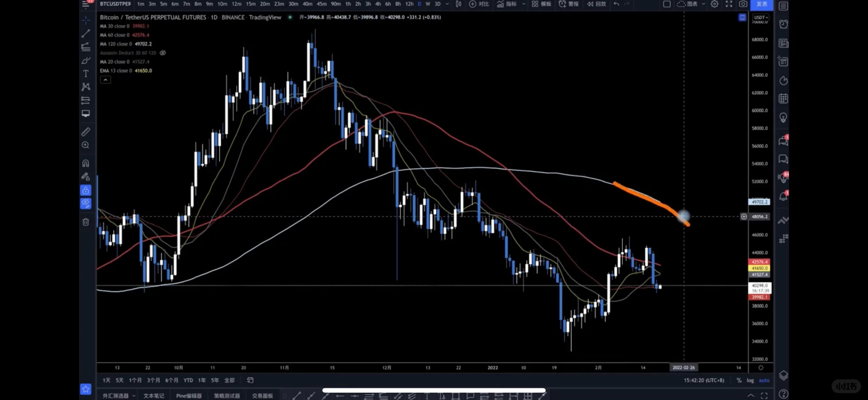Open the 图表 layout dropdown arrow
The width and height of the screenshot is (868, 400).
click(703, 4)
